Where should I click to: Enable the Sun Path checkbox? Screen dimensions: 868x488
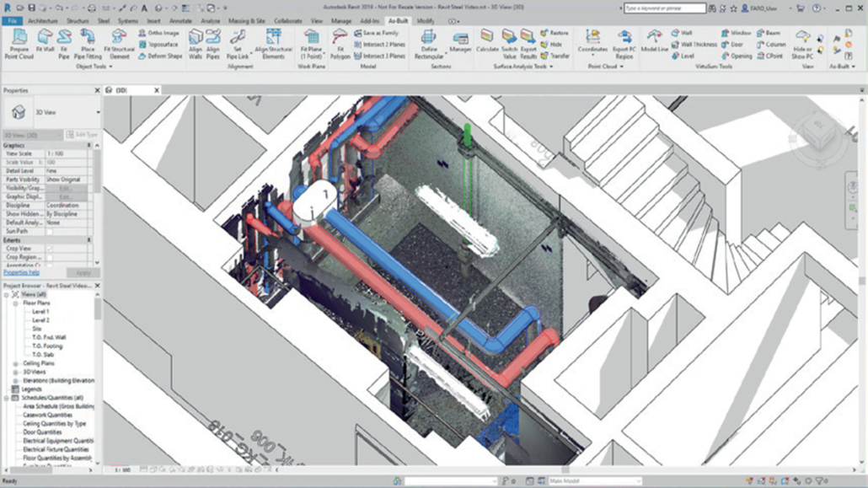51,232
